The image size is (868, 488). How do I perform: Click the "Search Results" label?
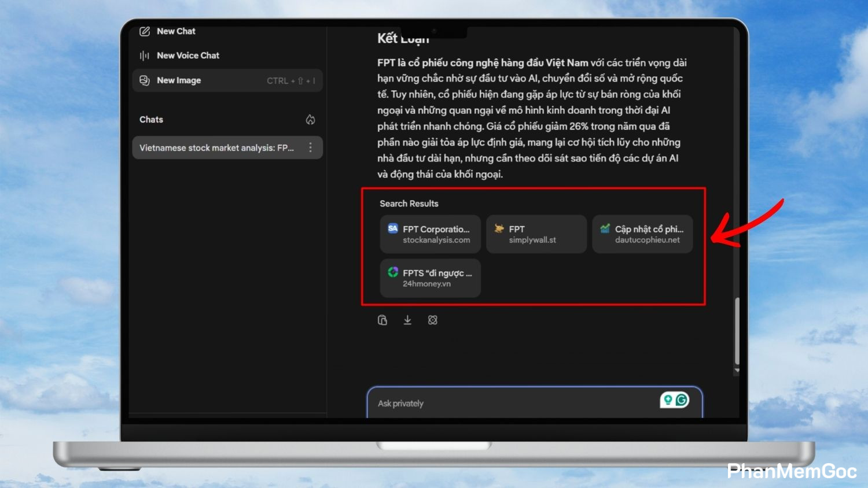coord(409,204)
